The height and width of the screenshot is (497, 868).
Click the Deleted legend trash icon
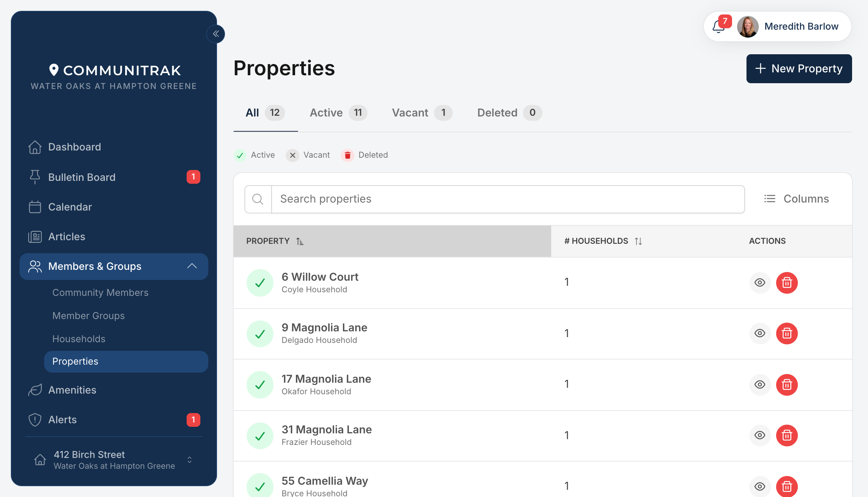coord(348,155)
